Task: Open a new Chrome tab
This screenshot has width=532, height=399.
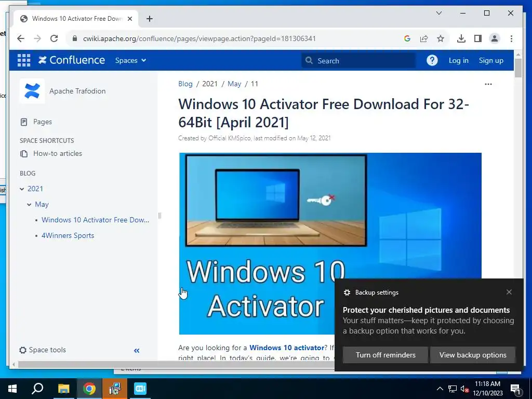Action: [x=149, y=19]
